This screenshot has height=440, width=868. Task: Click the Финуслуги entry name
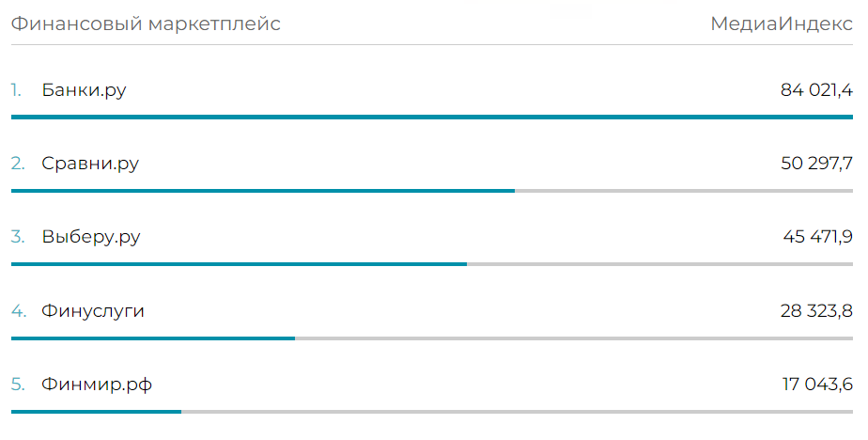click(93, 311)
